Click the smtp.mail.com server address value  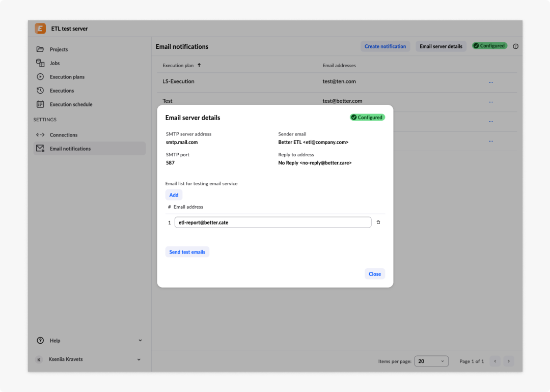[x=182, y=143]
